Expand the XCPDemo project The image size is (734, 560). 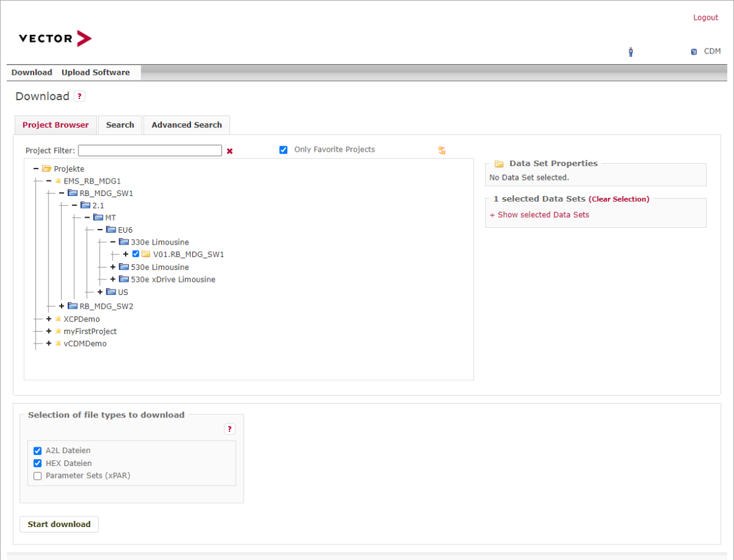click(x=49, y=319)
